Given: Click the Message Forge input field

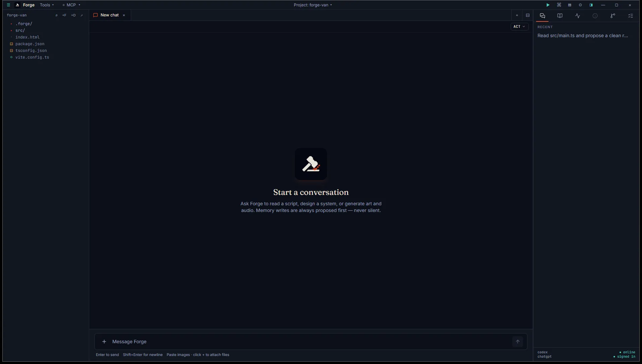Looking at the screenshot, I should [x=310, y=342].
